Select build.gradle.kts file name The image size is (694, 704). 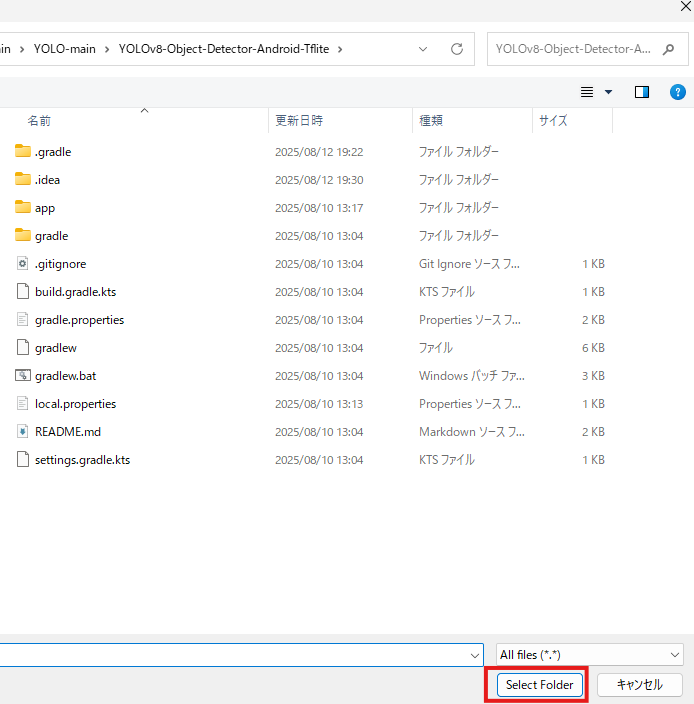click(x=75, y=292)
